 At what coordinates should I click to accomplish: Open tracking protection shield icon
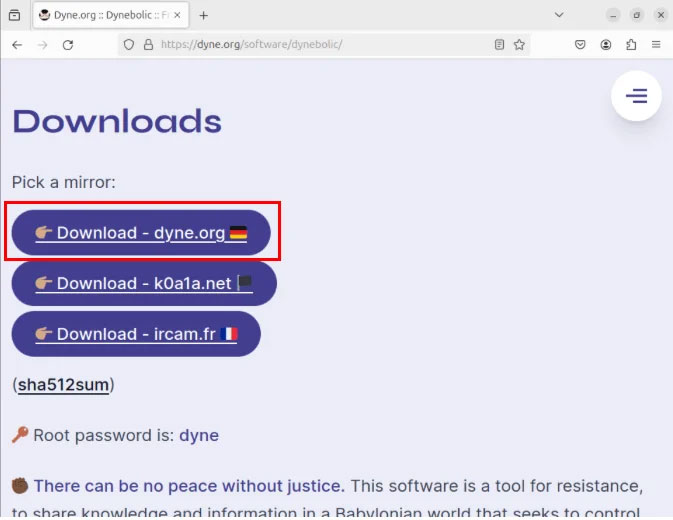click(x=129, y=44)
